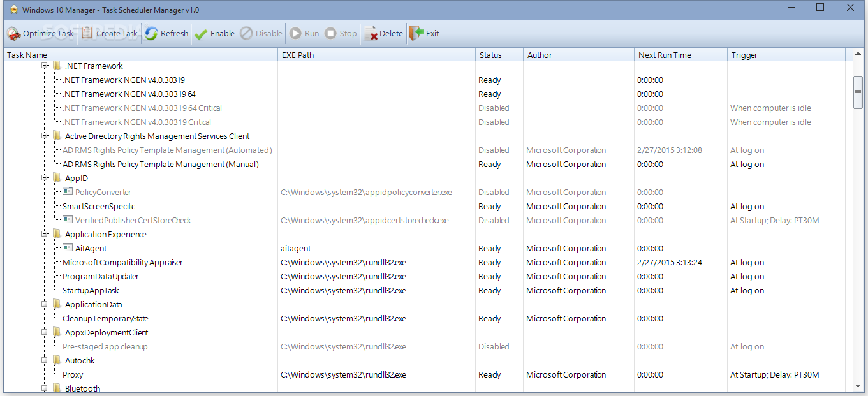Collapse the Application Experience tree node
868x396 pixels.
[x=45, y=234]
